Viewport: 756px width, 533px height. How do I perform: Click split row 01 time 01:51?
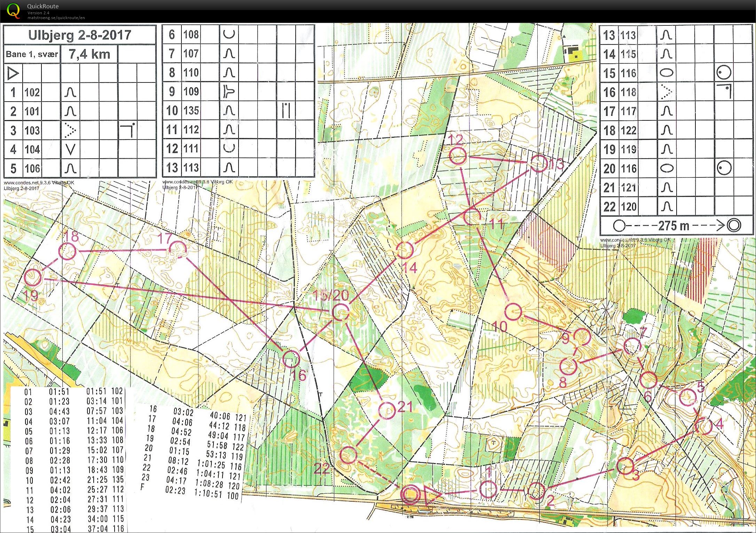[59, 392]
